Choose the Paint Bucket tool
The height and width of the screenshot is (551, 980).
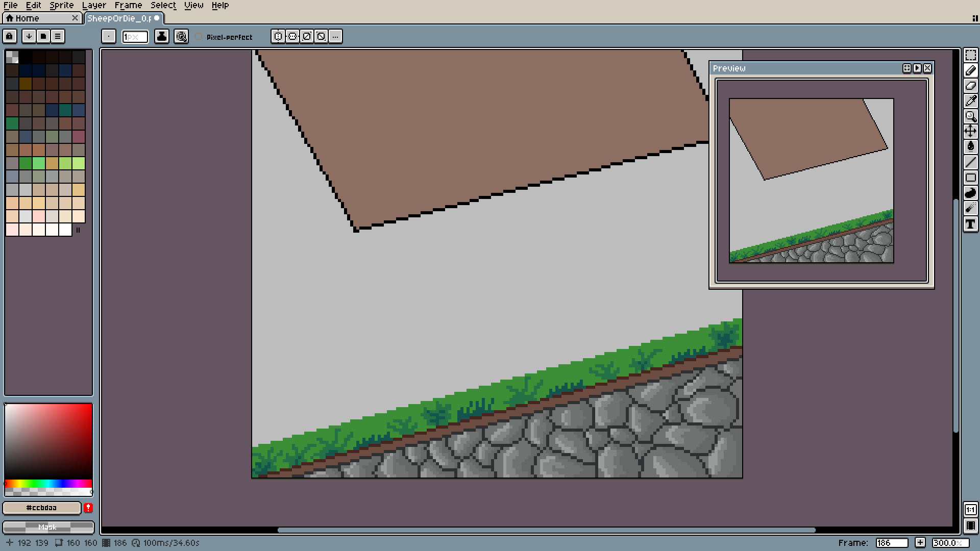pos(970,147)
